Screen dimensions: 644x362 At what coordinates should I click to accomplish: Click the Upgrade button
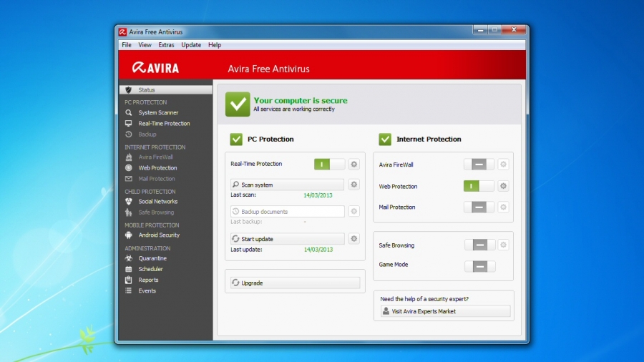295,283
